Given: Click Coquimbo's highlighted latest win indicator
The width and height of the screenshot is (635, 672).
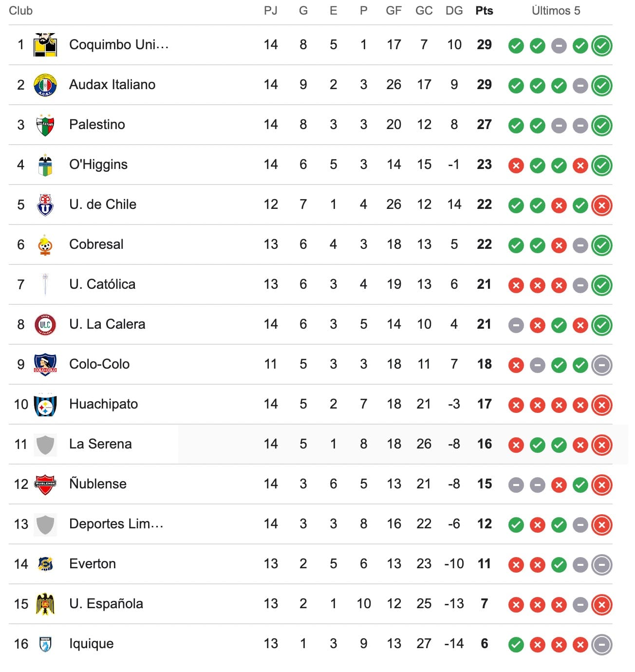Looking at the screenshot, I should (601, 46).
